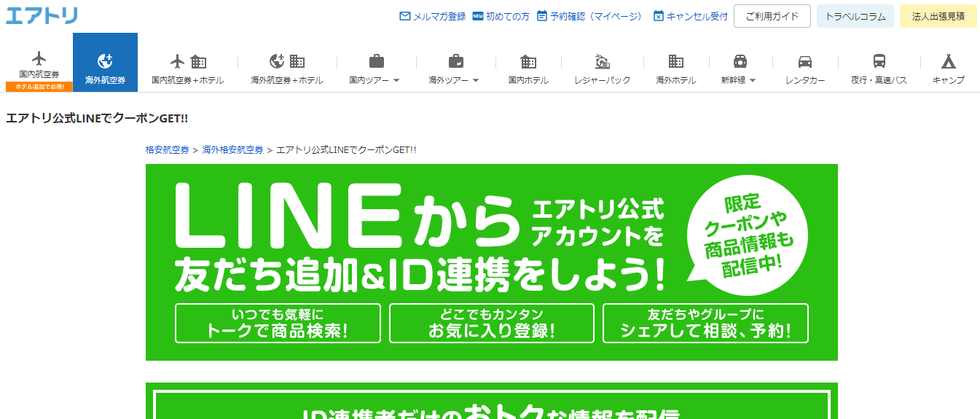Screen dimensions: 980x419
Task: Click the ご利用ガイド button
Action: (772, 16)
